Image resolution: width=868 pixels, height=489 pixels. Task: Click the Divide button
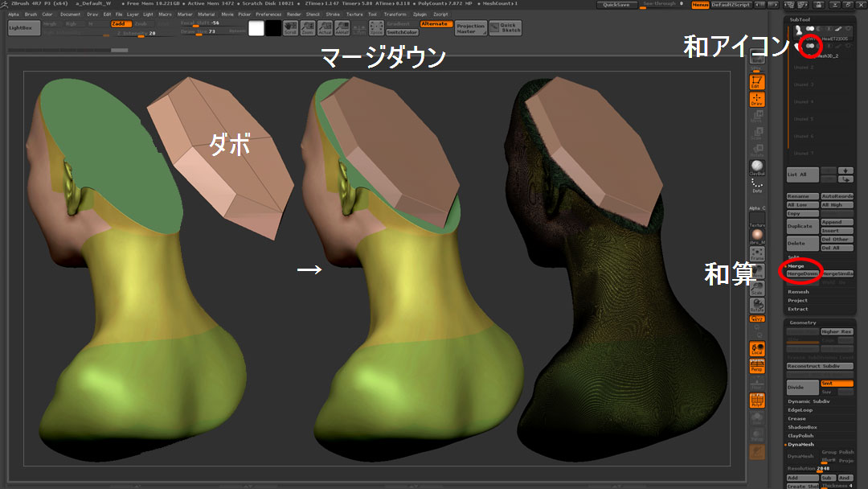coord(803,387)
